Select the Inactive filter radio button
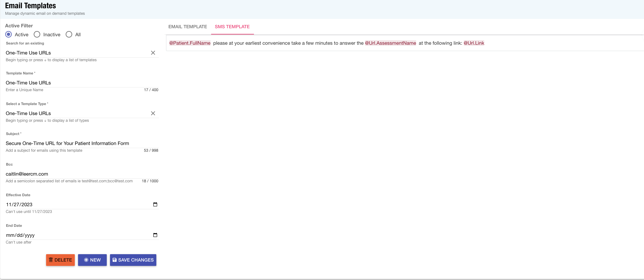 pyautogui.click(x=37, y=35)
